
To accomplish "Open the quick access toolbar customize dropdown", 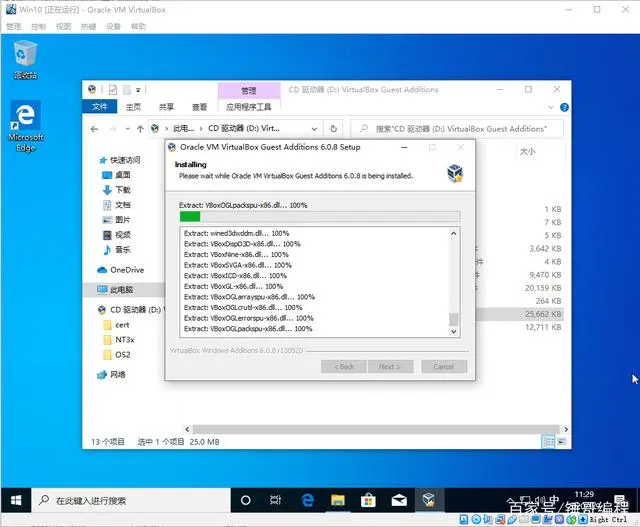I will click(138, 90).
